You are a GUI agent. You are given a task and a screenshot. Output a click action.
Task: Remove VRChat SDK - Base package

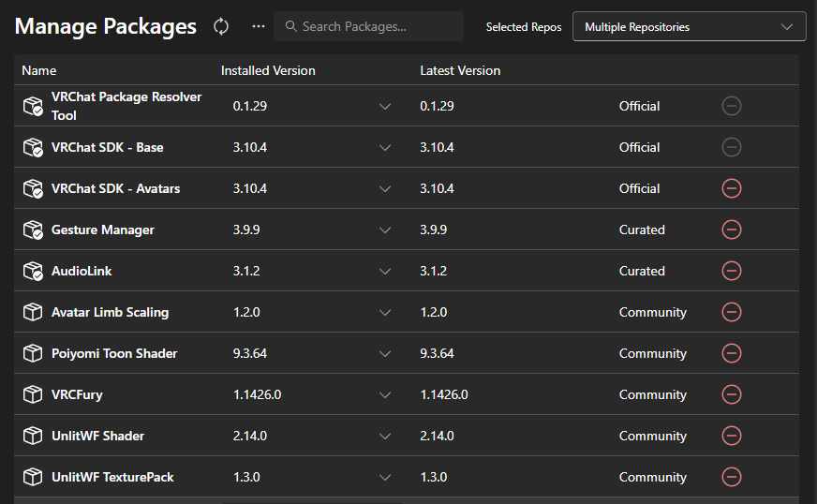pos(732,147)
